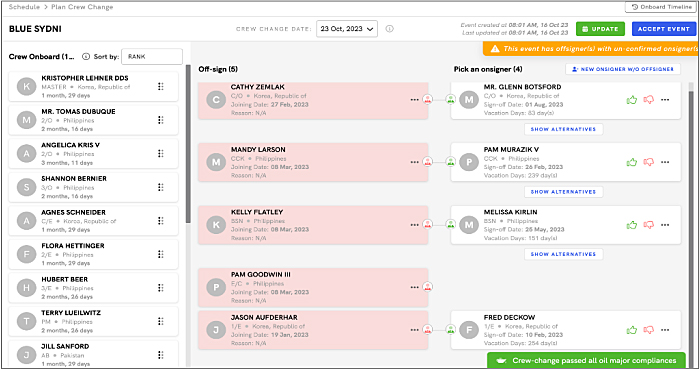700x369 pixels.
Task: Click green onsigner icon beside Fred Deckow
Action: pos(450,329)
